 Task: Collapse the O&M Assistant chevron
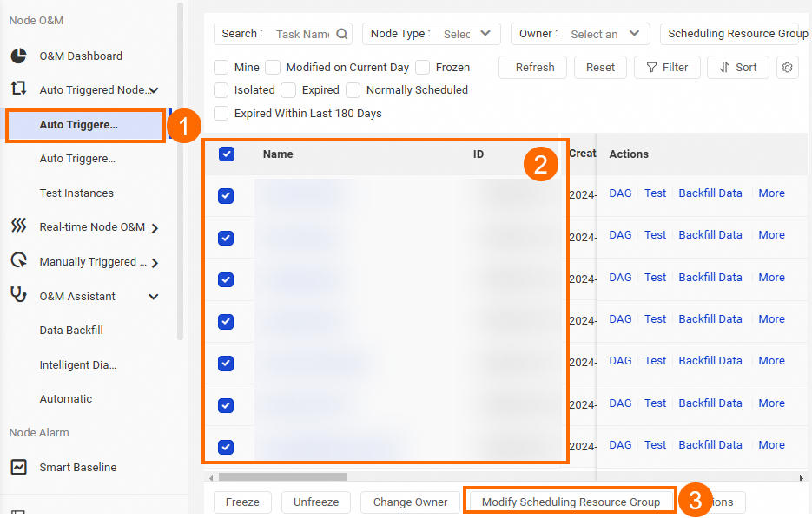click(154, 297)
